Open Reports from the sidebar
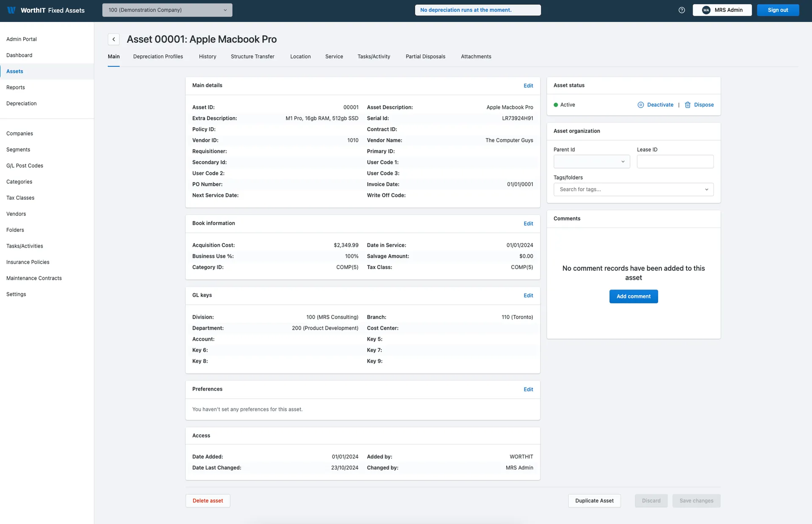The width and height of the screenshot is (812, 524). pos(16,87)
